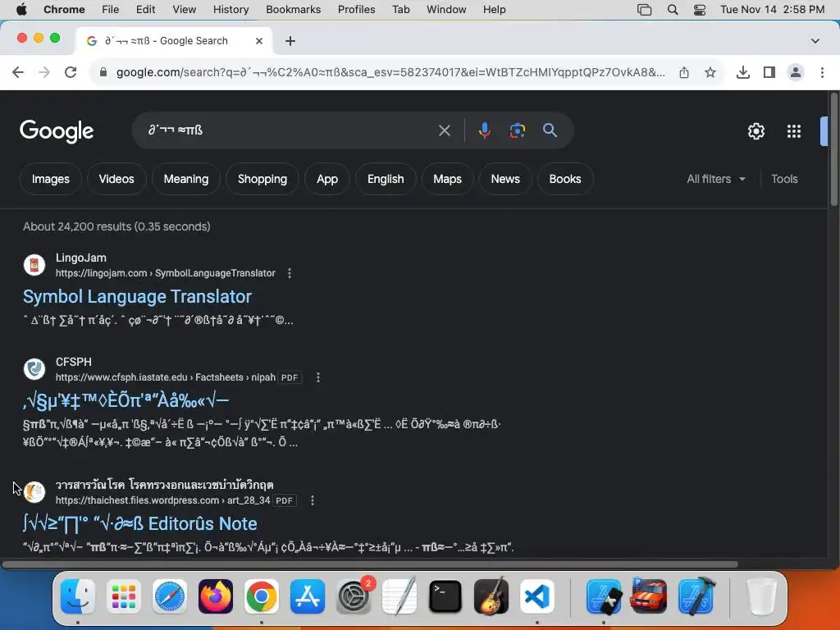Launch Safari from the Dock

click(x=170, y=596)
